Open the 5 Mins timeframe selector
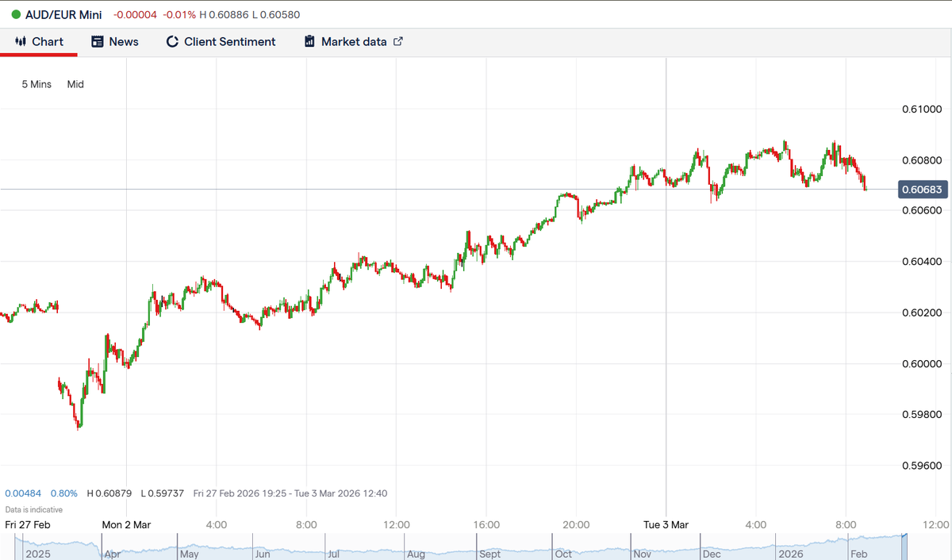The image size is (952, 560). click(x=36, y=84)
